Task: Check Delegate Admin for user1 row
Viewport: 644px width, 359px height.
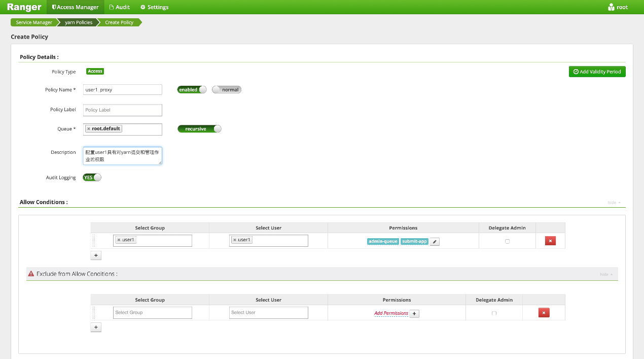Action: coord(507,241)
